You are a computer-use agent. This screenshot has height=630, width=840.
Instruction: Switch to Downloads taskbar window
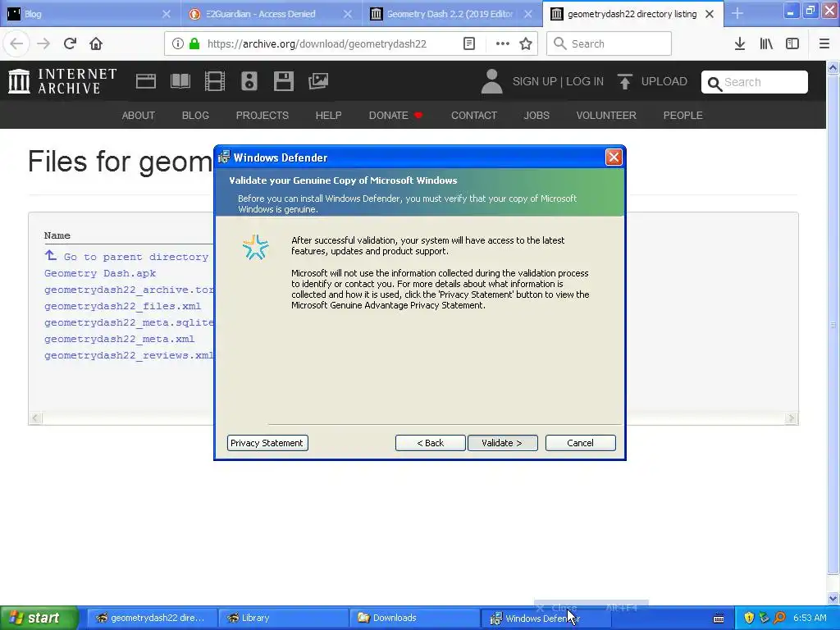click(x=414, y=618)
